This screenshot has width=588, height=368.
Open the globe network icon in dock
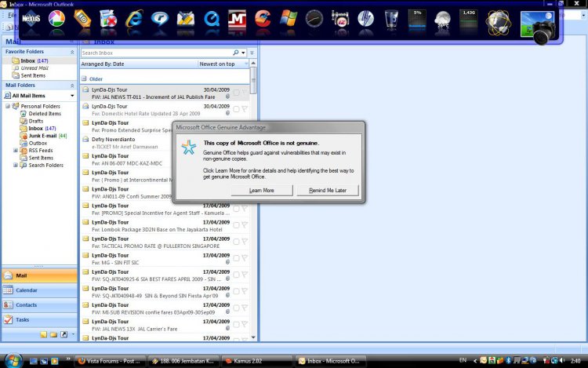(x=498, y=22)
